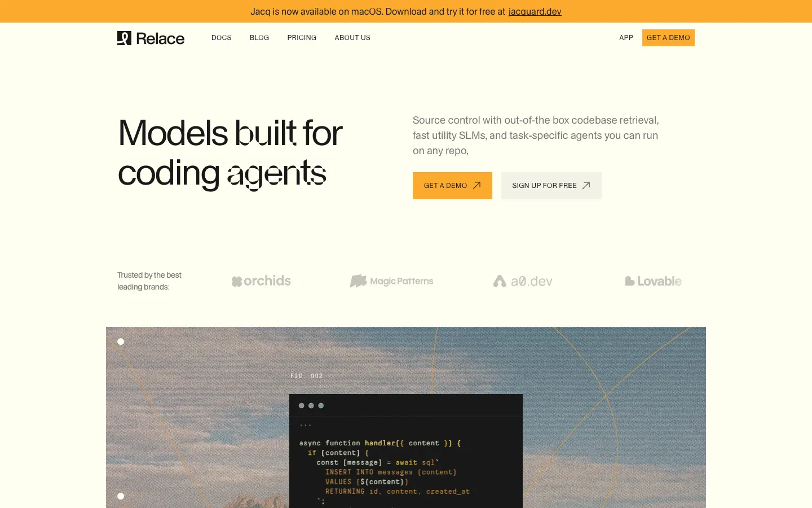Follow the jacquard.dev link in banner
The height and width of the screenshot is (508, 812).
click(x=535, y=11)
